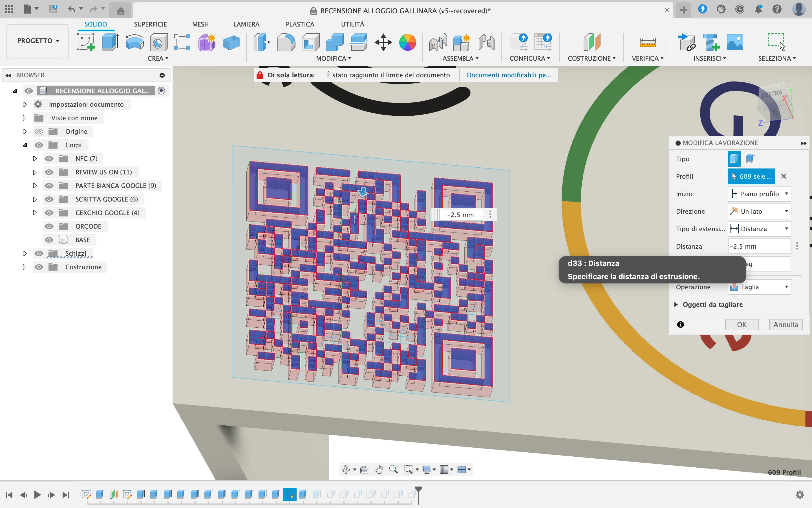
Task: Toggle visibility of PARTE BIANCA GOOGLE (9)
Action: [x=49, y=186]
